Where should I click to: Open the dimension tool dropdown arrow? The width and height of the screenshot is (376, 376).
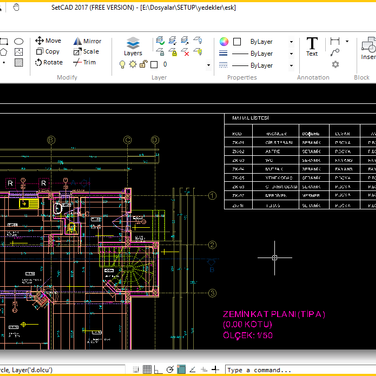click(347, 41)
